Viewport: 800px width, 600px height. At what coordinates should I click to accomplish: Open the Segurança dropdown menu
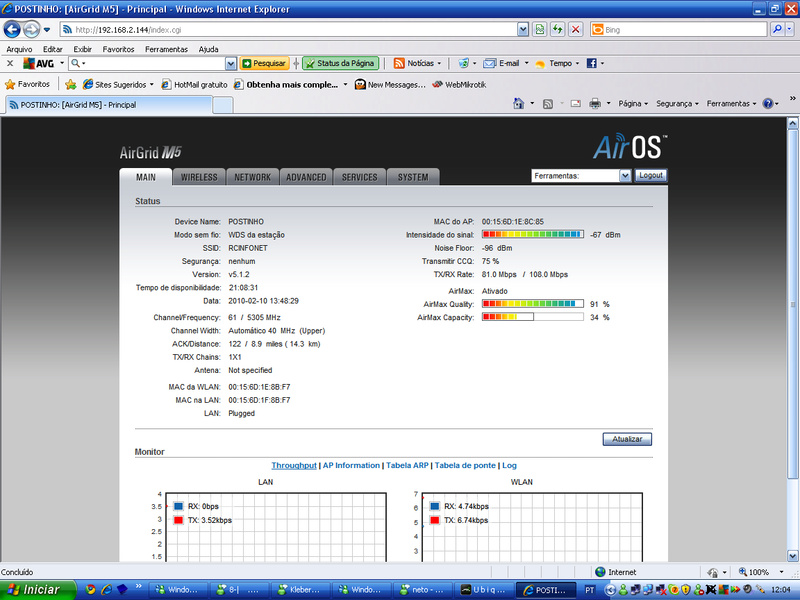(677, 104)
